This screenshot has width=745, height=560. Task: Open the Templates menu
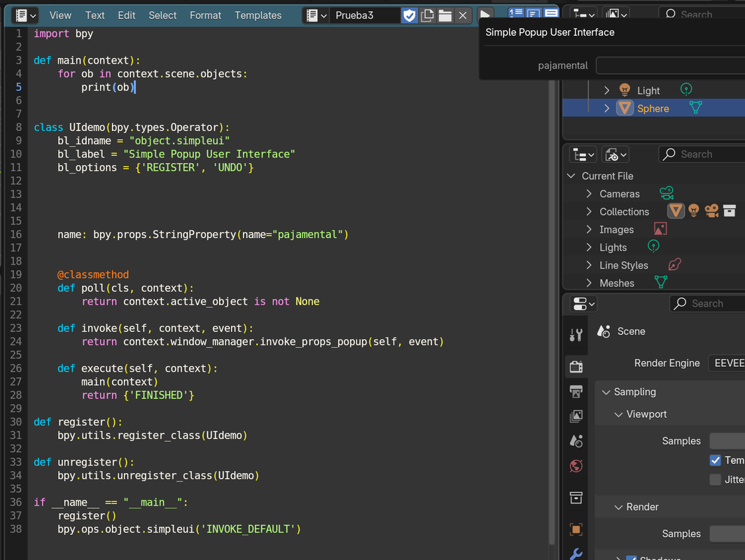[x=258, y=15]
